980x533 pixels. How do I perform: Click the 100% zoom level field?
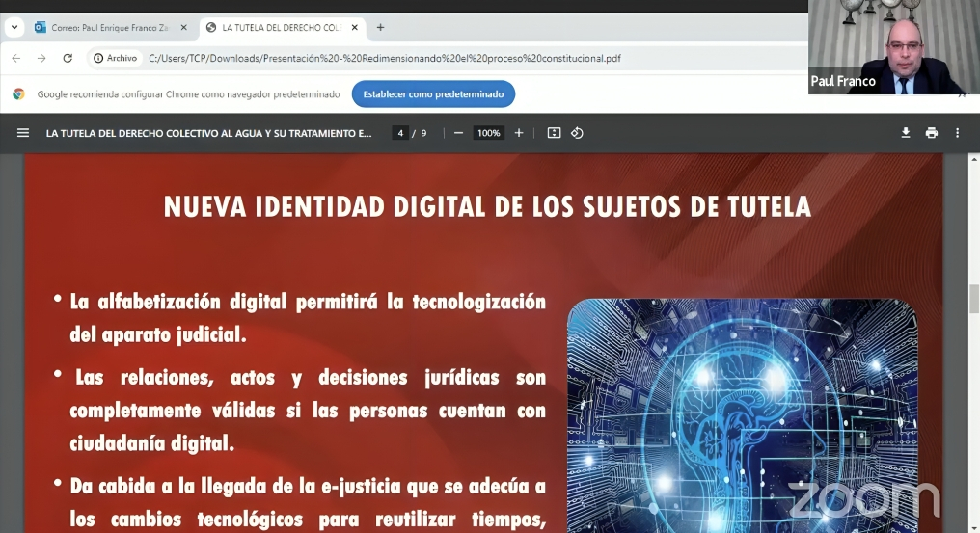(x=488, y=133)
